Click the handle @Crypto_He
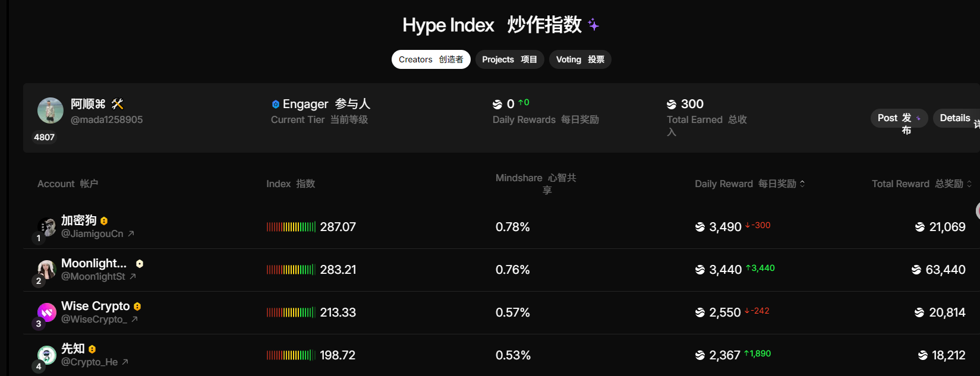This screenshot has width=980, height=376. (x=90, y=362)
